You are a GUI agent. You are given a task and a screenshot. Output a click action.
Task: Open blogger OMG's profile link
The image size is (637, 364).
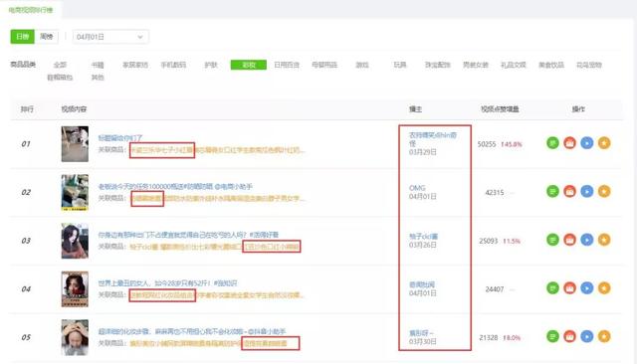pyautogui.click(x=417, y=188)
